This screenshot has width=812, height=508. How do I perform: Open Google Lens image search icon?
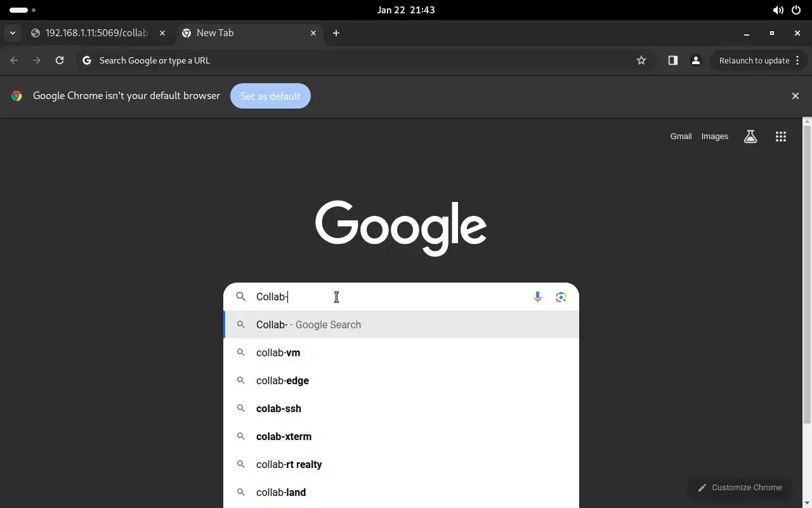pyautogui.click(x=561, y=297)
